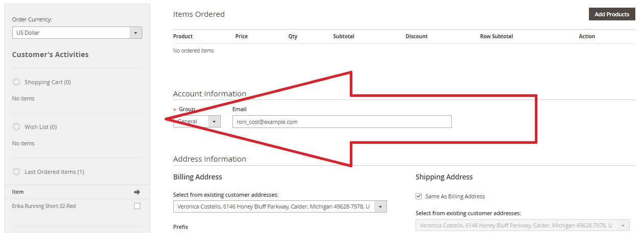Select the Last Ordered Items (1) heading
This screenshot has width=644, height=233.
tap(54, 172)
